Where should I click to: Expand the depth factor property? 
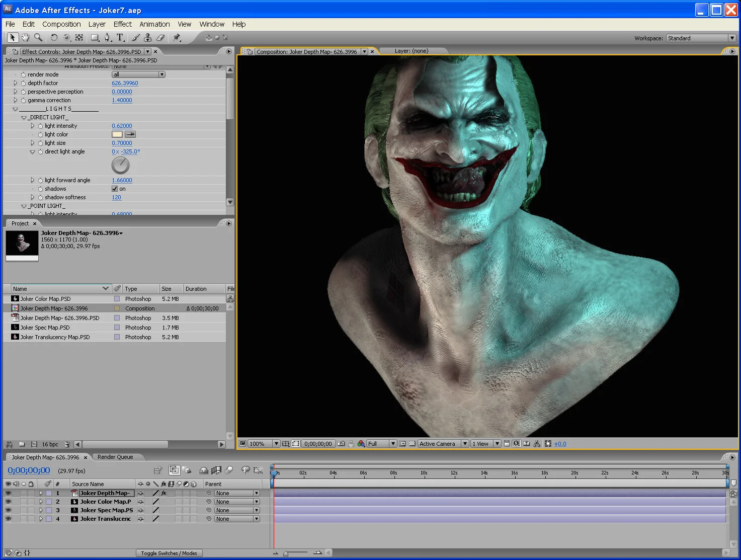tap(16, 83)
